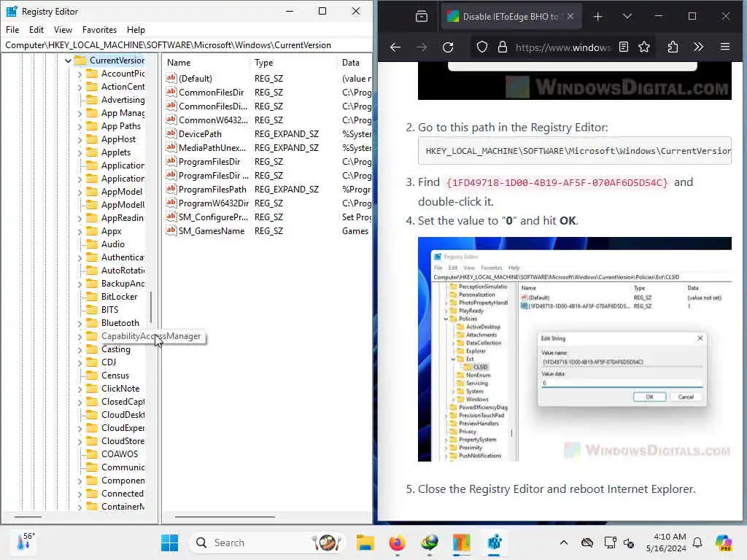Open Registry Editor taskbar icon

tap(495, 542)
